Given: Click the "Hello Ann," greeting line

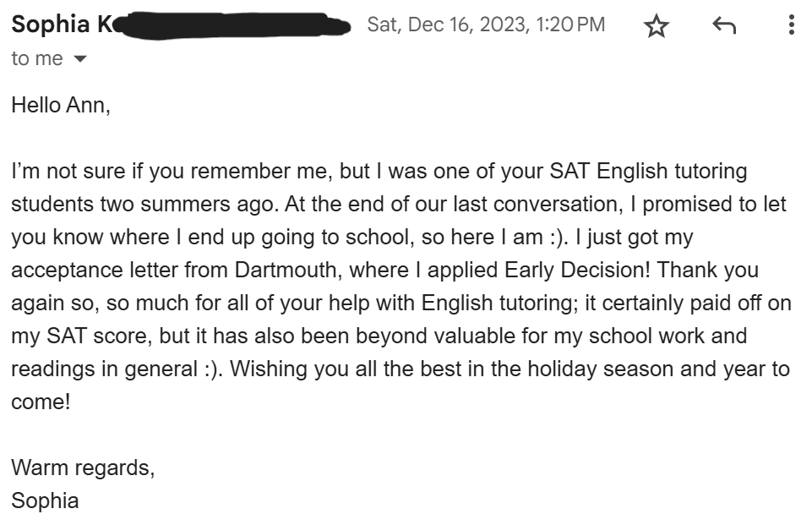Looking at the screenshot, I should pyautogui.click(x=61, y=107).
